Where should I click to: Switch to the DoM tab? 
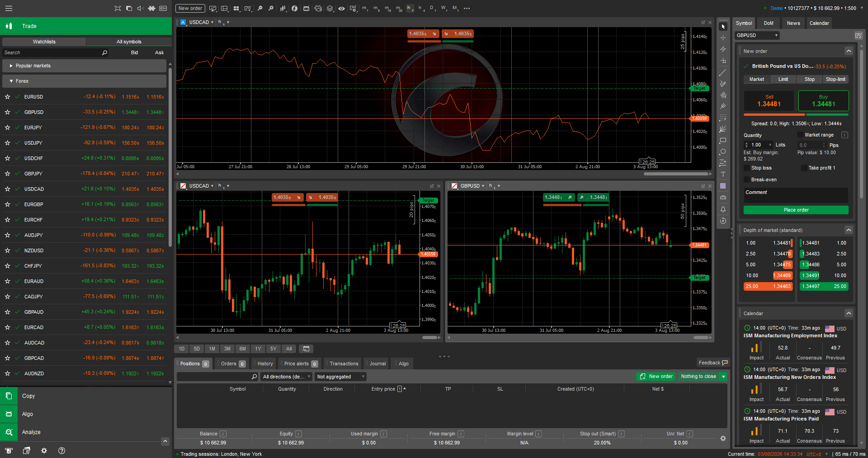click(x=769, y=23)
